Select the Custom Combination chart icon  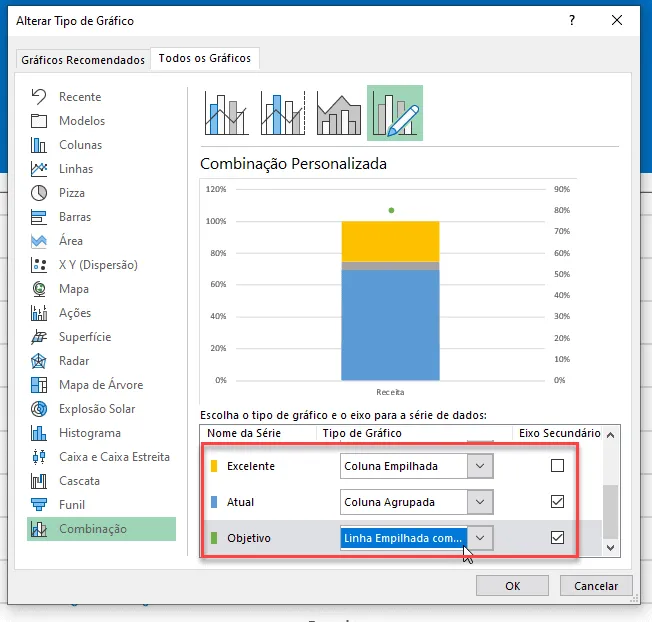pyautogui.click(x=395, y=113)
